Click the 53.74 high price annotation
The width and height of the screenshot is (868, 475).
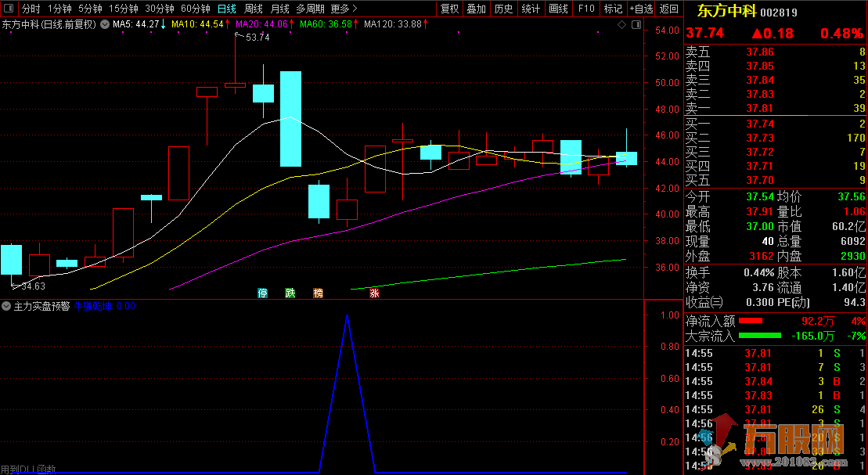click(x=258, y=38)
